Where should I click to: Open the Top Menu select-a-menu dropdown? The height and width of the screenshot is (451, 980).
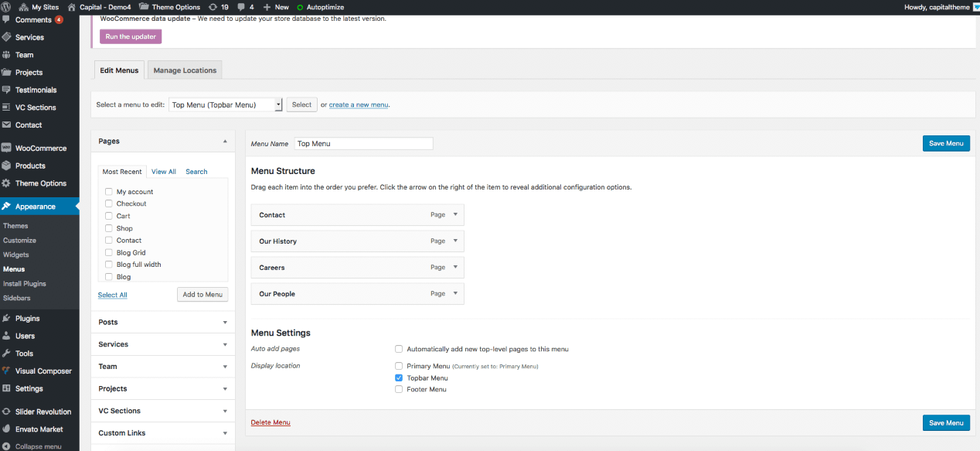pyautogui.click(x=226, y=104)
